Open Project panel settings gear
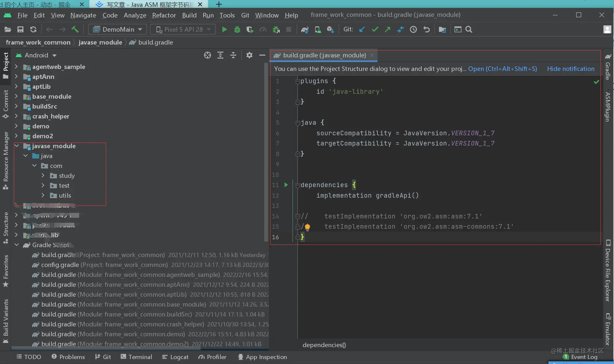 click(x=250, y=55)
